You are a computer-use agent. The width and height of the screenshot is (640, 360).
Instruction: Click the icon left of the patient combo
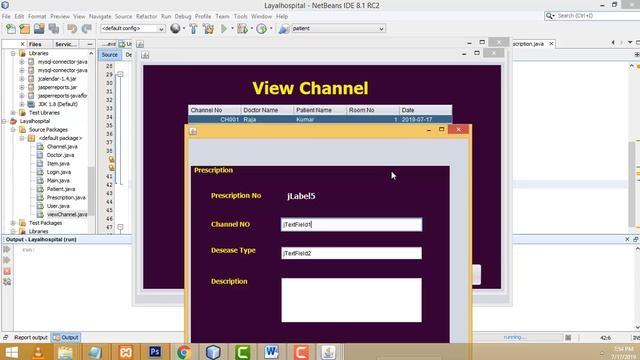[284, 29]
